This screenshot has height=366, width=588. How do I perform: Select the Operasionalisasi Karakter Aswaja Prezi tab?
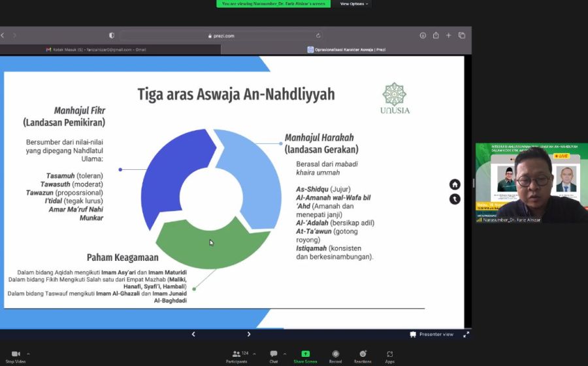tap(346, 50)
